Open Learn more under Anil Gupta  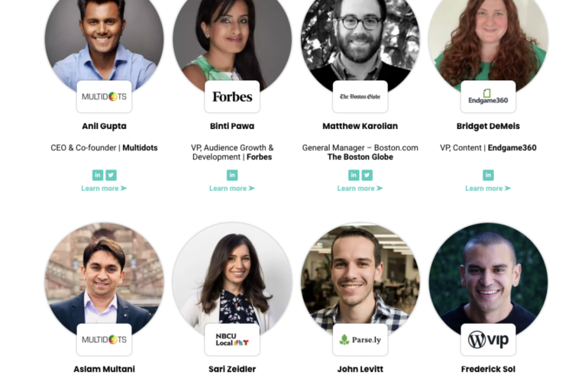pyautogui.click(x=105, y=189)
